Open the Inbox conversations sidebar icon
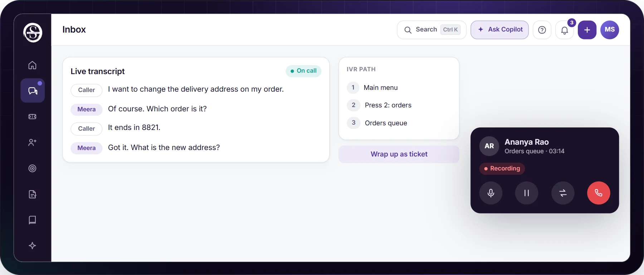The width and height of the screenshot is (644, 275). 33,91
